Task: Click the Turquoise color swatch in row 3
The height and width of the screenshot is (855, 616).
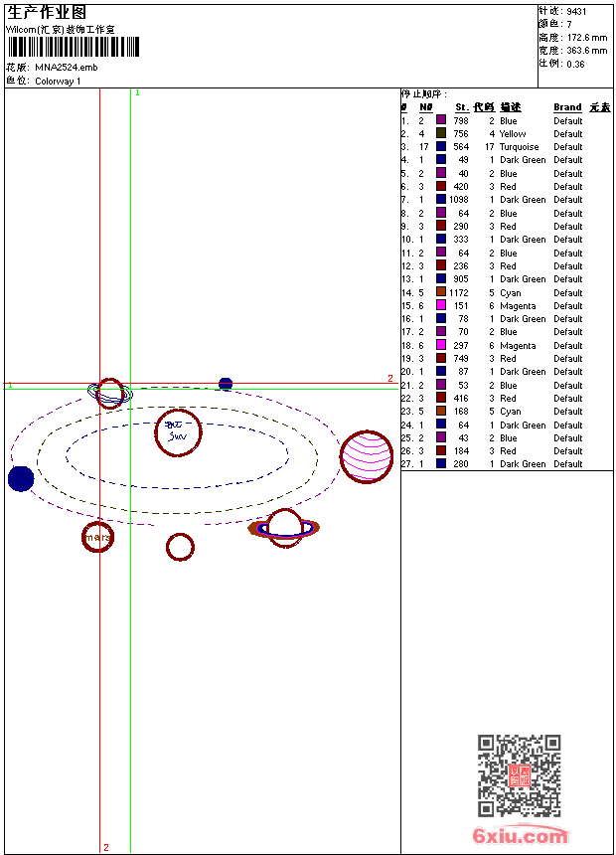Action: pyautogui.click(x=441, y=146)
